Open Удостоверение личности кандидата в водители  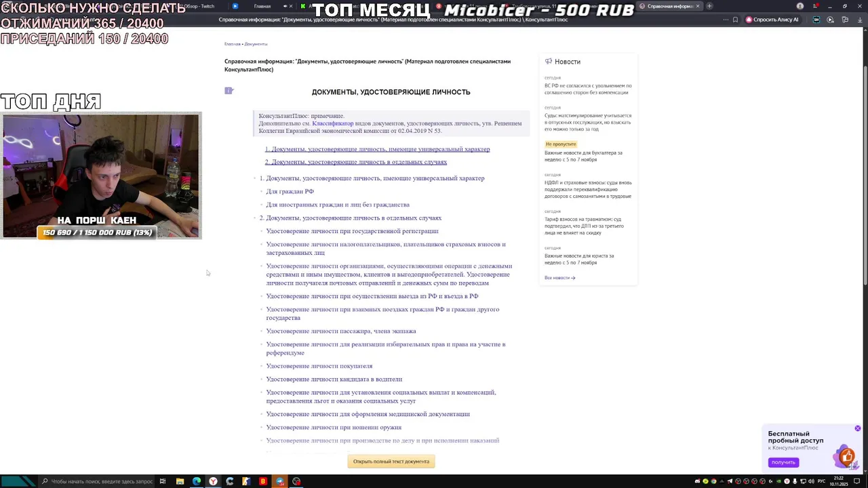click(x=334, y=380)
